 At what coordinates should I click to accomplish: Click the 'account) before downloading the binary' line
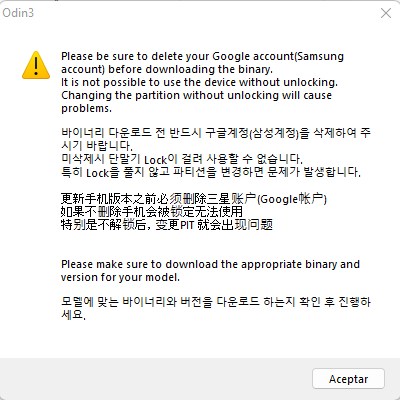[x=167, y=69]
